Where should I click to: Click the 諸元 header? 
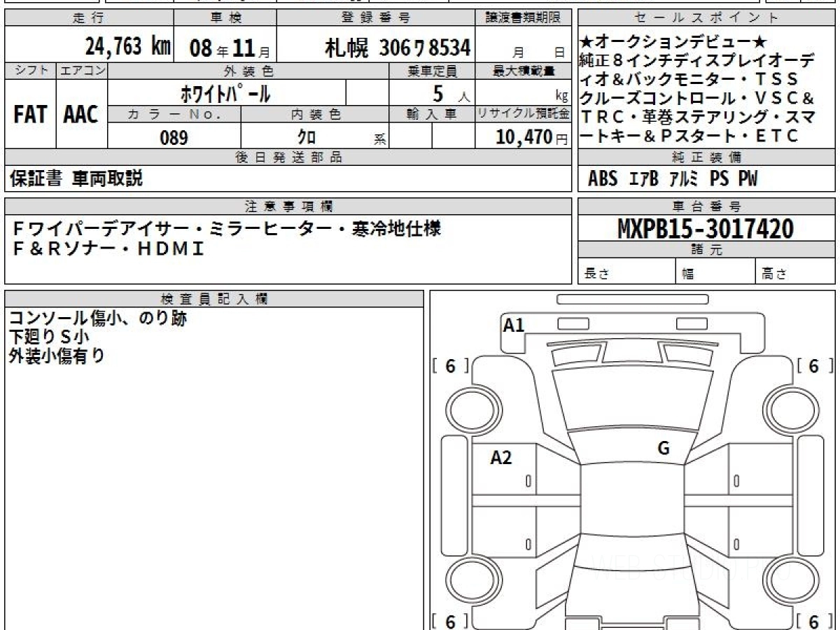[x=706, y=250]
